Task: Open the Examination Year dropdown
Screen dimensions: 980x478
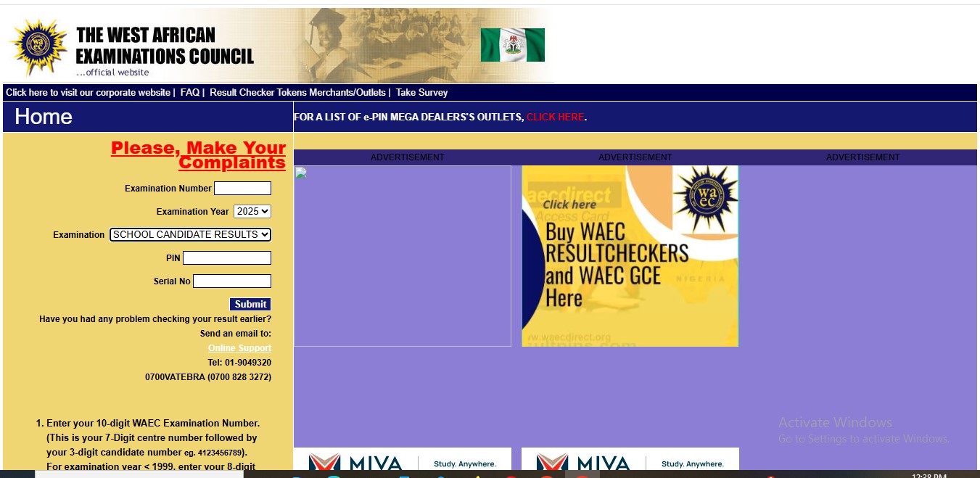Action: coord(252,211)
